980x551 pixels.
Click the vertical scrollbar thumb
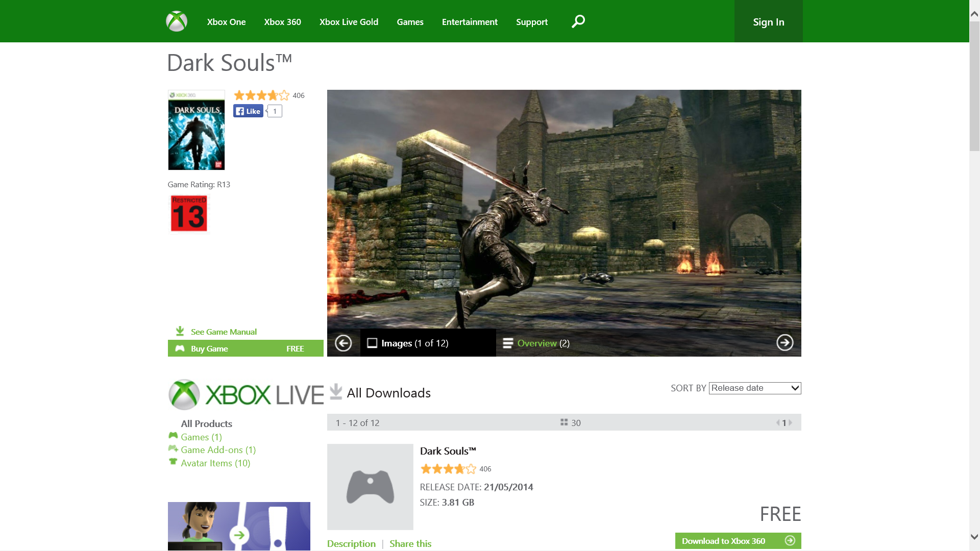974,86
